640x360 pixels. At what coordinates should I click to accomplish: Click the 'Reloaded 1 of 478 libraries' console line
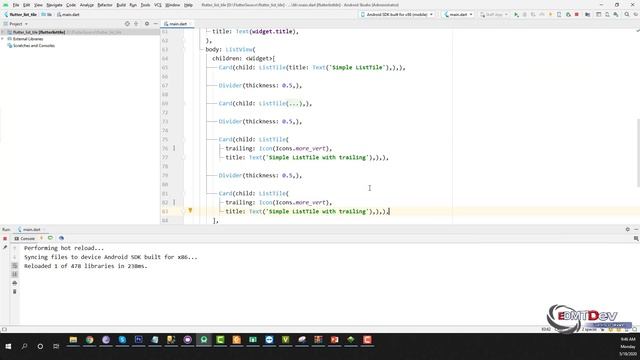pyautogui.click(x=86, y=266)
